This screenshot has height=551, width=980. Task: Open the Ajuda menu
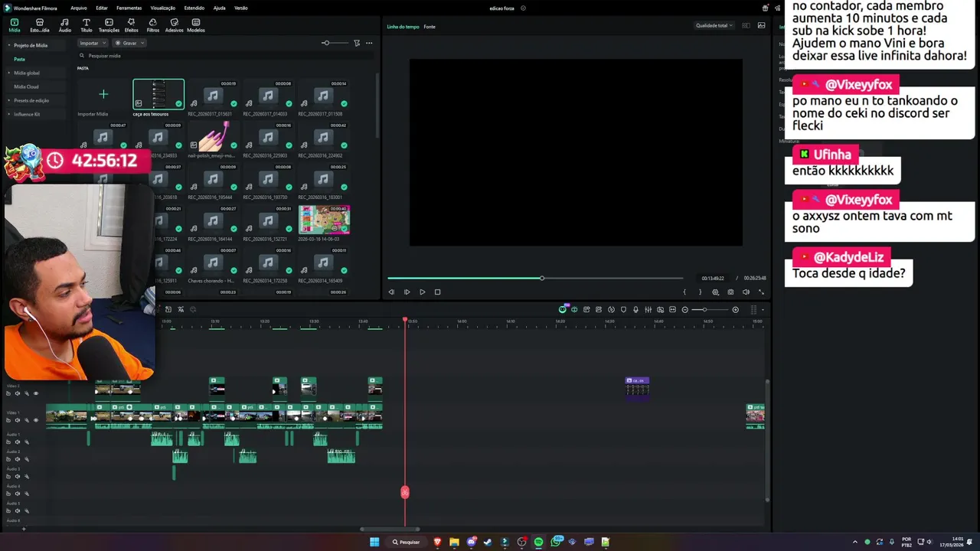coord(219,8)
